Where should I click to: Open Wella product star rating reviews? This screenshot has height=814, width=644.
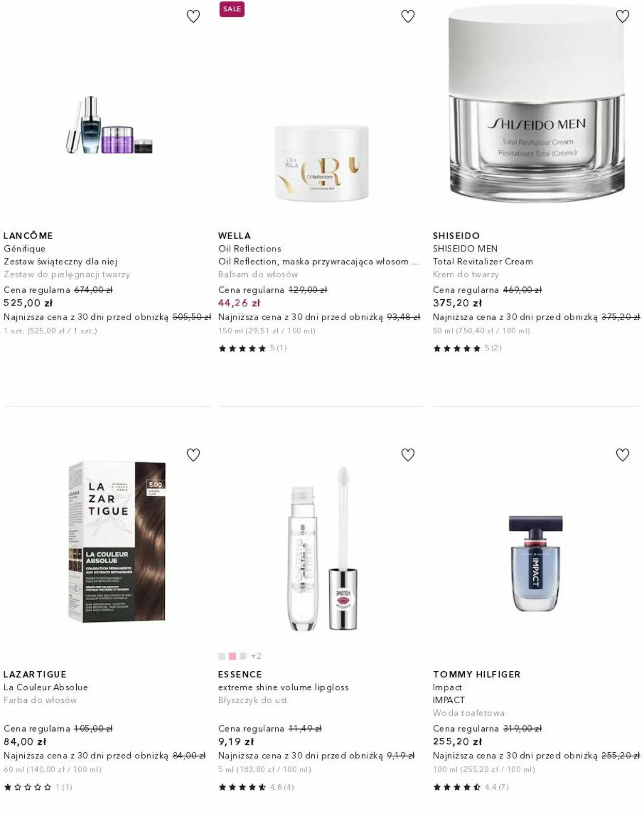(x=252, y=348)
